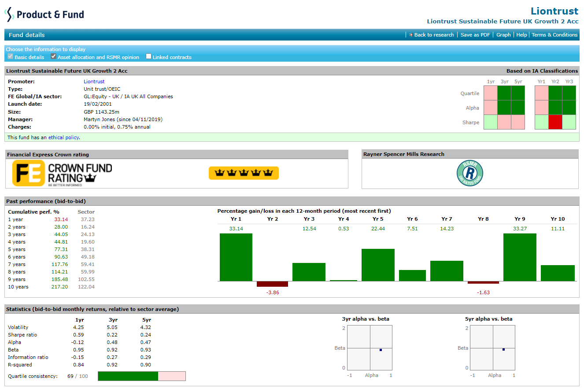The image size is (584, 392).
Task: Click the 5yr alpha vs. beta data point
Action: pos(503,349)
